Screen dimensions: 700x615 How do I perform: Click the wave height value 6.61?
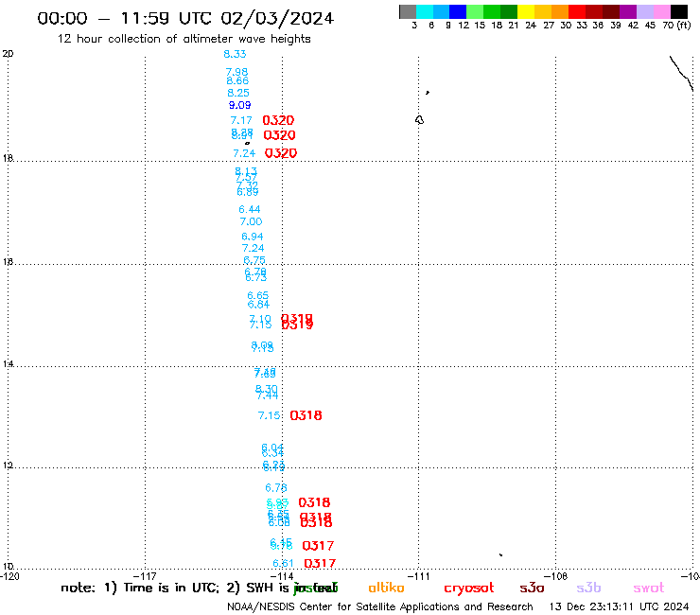point(283,564)
